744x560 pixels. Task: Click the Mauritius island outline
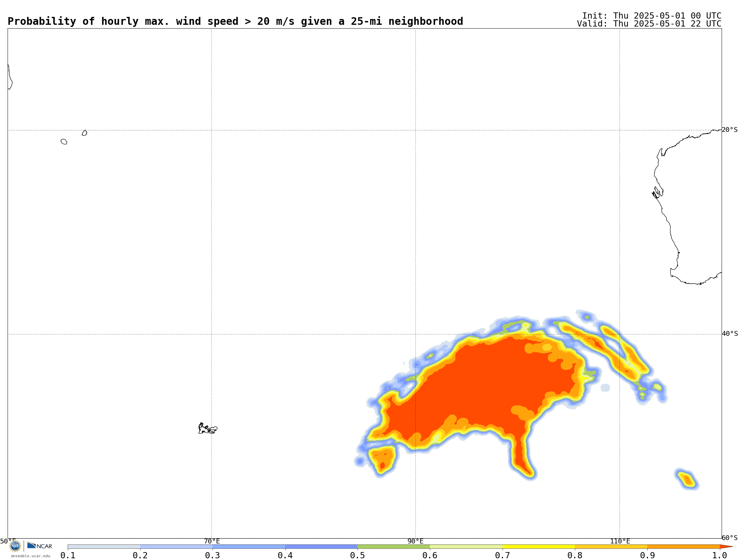(84, 133)
